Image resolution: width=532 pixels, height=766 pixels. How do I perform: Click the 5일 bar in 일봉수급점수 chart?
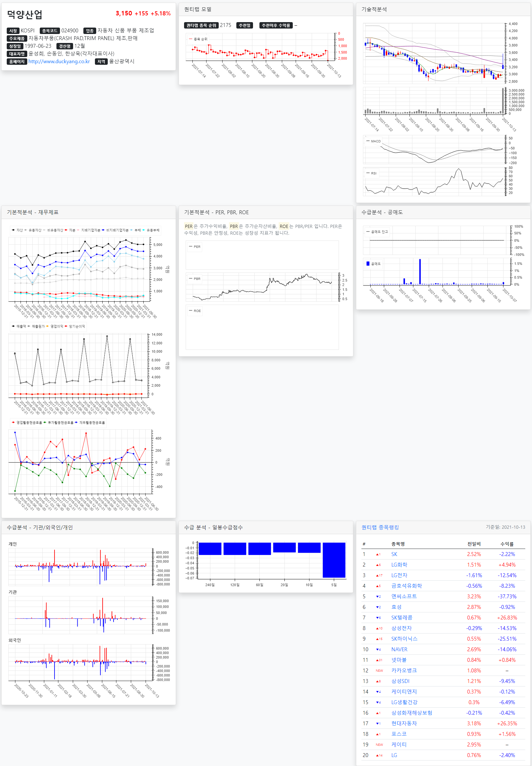coord(334,560)
